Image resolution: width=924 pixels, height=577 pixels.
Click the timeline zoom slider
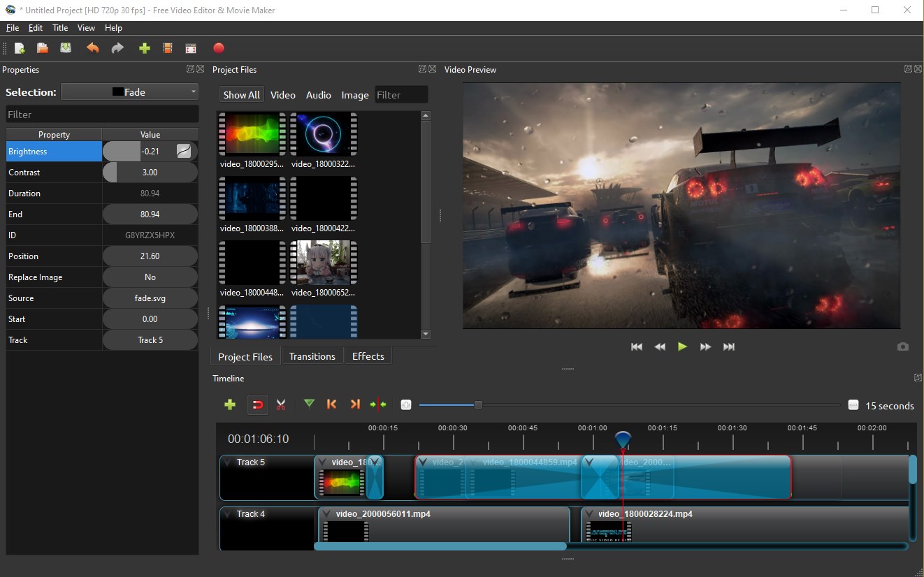pyautogui.click(x=478, y=404)
